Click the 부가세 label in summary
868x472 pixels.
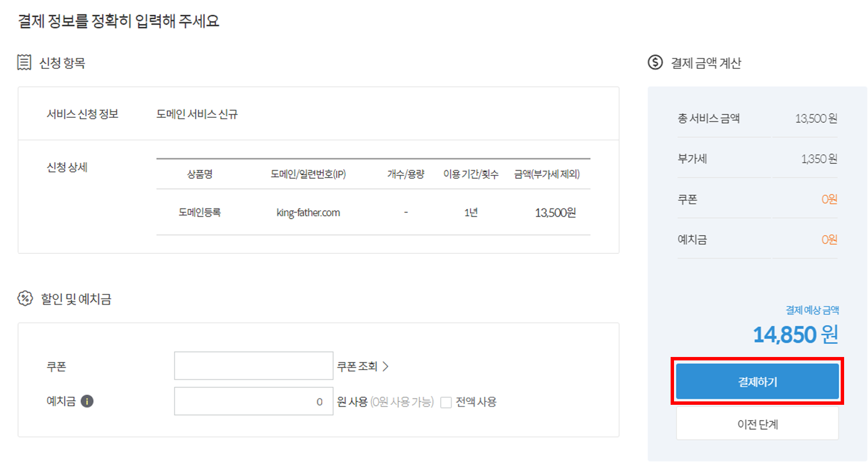tap(692, 159)
